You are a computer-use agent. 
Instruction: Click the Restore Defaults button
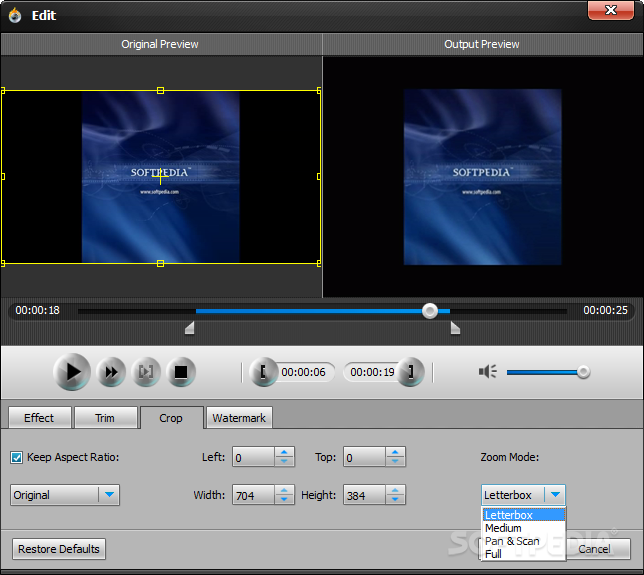[59, 549]
